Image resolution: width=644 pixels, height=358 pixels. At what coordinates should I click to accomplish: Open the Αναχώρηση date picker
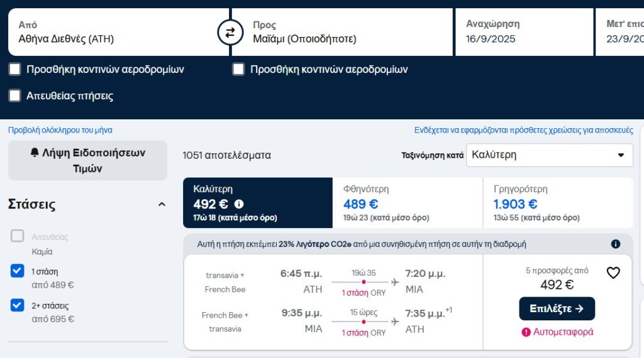(x=524, y=32)
